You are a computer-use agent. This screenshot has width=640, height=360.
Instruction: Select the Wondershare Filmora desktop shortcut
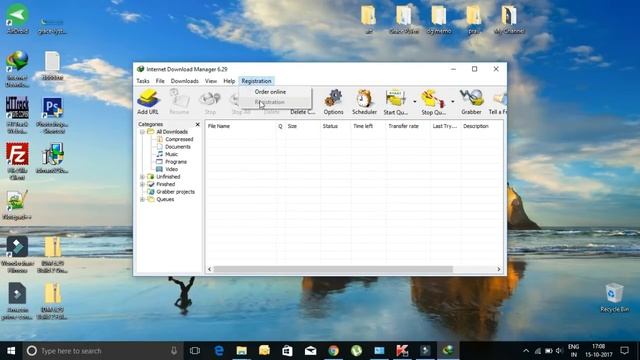[17, 255]
